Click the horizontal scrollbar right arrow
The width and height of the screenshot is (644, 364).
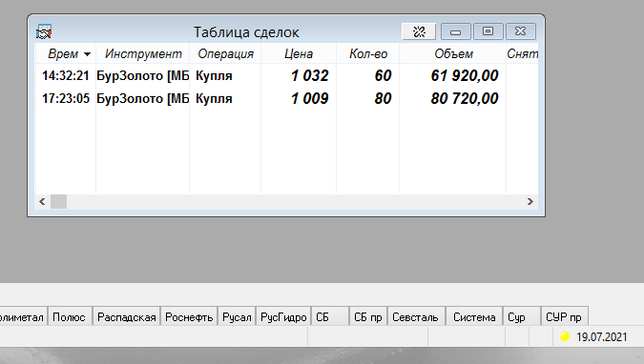[530, 201]
